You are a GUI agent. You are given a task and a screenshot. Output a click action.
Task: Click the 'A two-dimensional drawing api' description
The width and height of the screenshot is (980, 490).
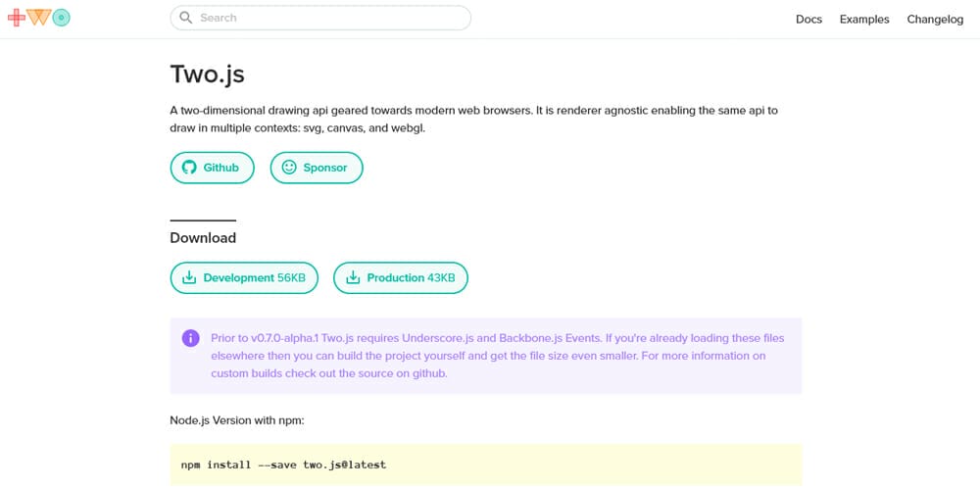pyautogui.click(x=473, y=120)
